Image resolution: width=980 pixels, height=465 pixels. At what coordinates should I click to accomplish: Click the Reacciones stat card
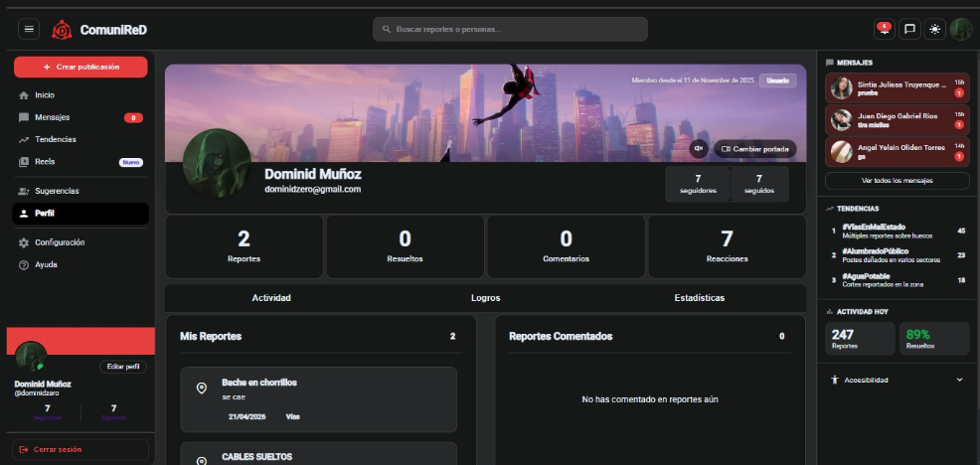click(727, 246)
